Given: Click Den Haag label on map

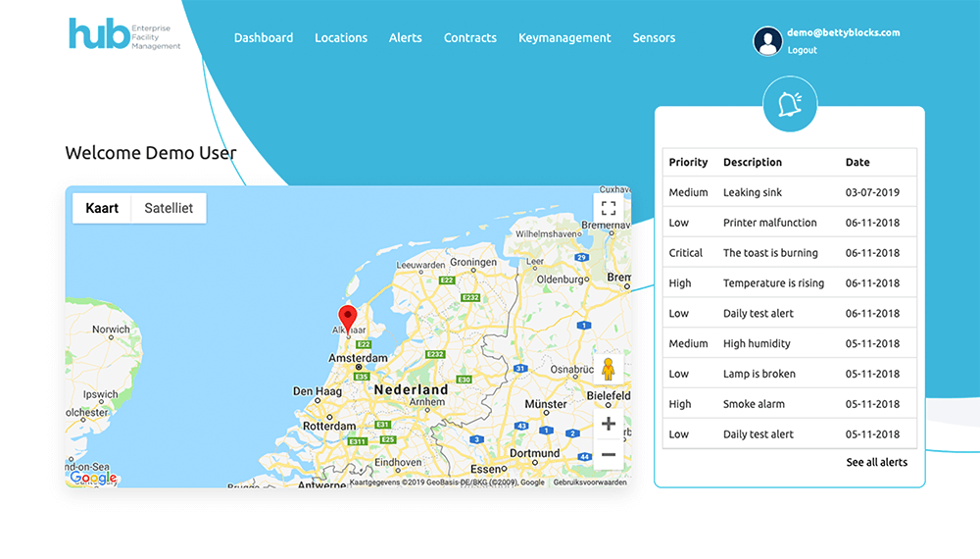Looking at the screenshot, I should click(318, 391).
